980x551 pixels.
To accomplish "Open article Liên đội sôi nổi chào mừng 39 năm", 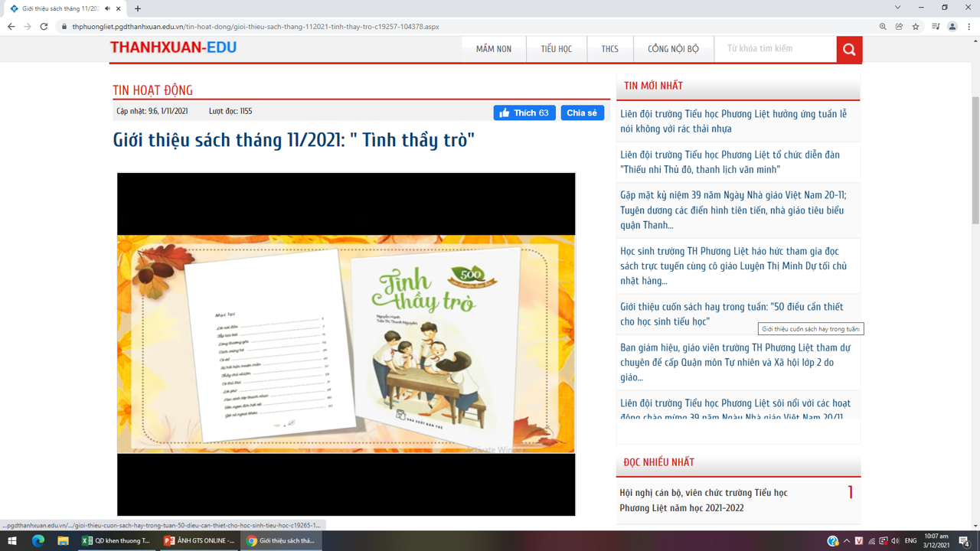I will click(x=735, y=409).
